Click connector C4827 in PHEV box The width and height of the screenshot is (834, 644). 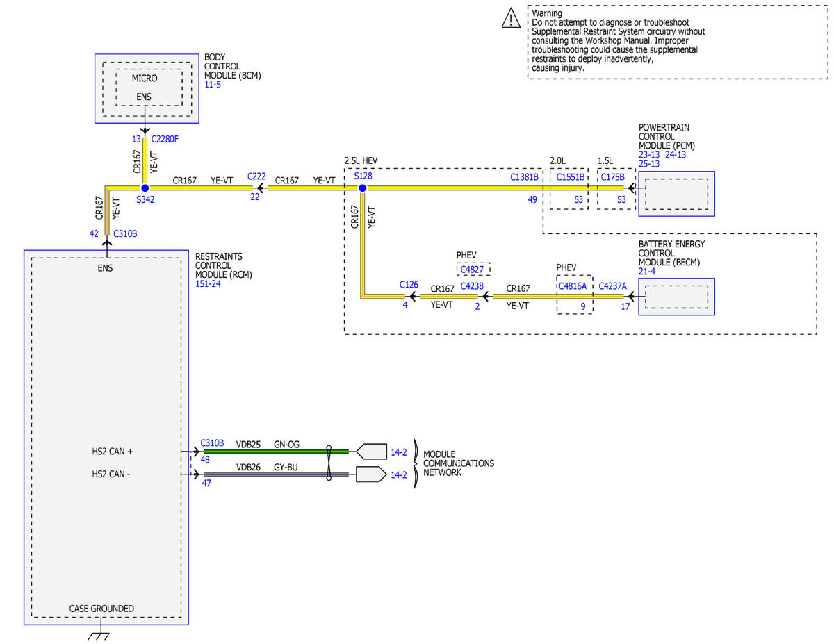(x=473, y=270)
